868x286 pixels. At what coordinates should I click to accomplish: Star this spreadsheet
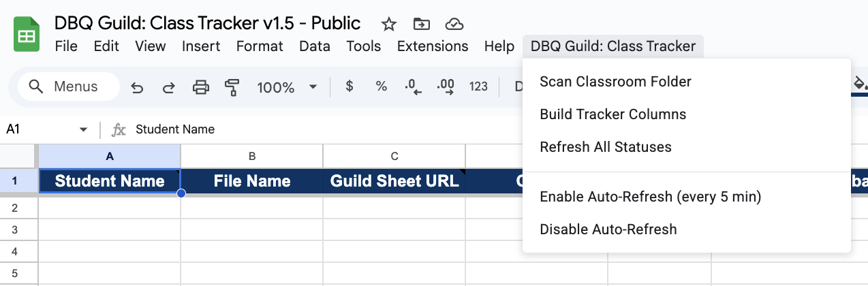389,25
